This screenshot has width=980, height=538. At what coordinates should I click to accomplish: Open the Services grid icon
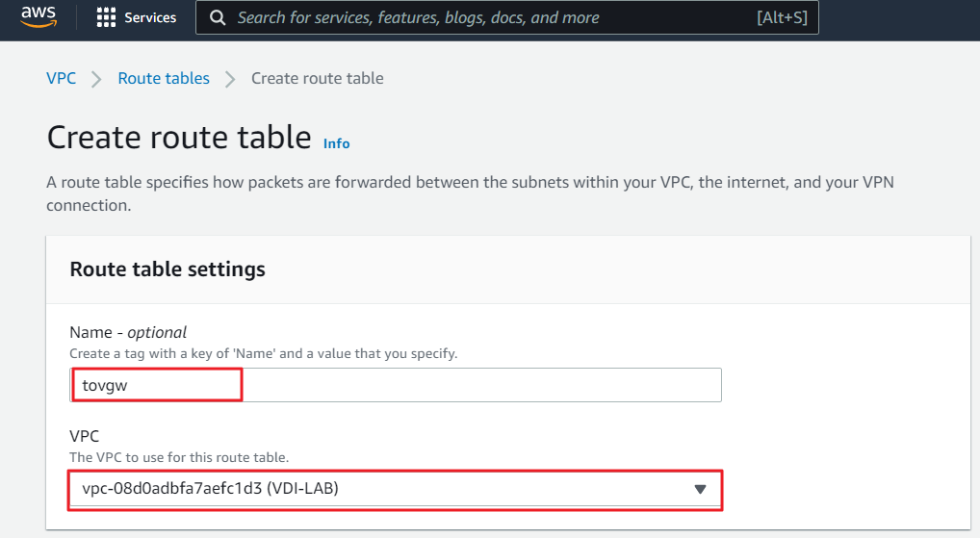coord(107,18)
